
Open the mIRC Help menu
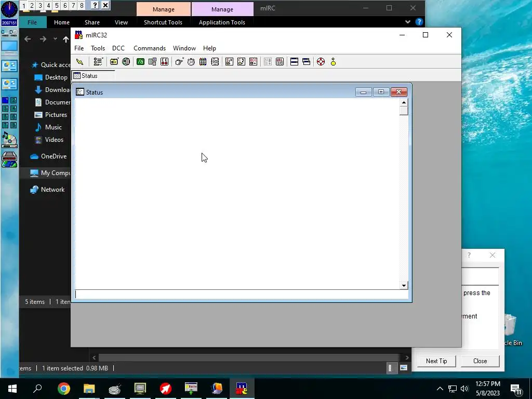[209, 48]
